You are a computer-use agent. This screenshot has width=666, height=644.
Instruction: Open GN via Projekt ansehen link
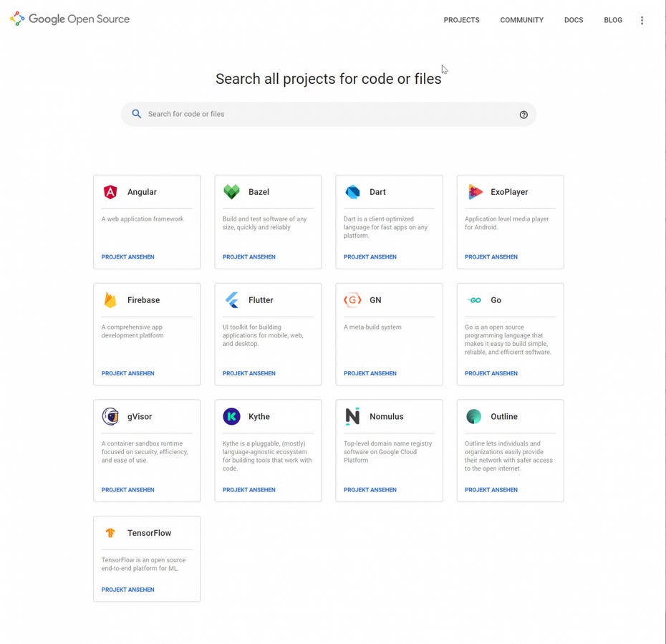coord(370,373)
